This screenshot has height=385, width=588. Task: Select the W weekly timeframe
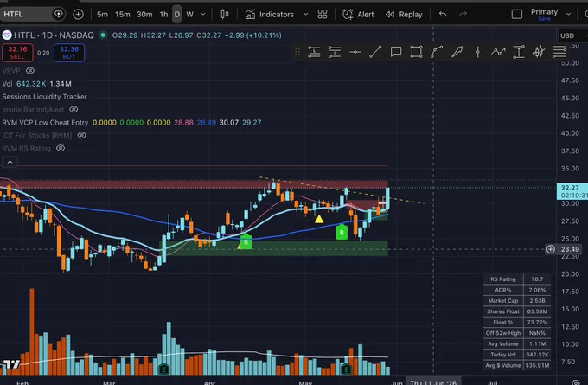coord(189,14)
